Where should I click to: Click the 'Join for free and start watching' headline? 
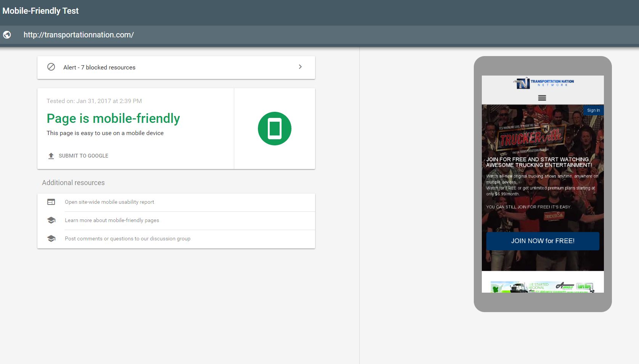tap(539, 162)
